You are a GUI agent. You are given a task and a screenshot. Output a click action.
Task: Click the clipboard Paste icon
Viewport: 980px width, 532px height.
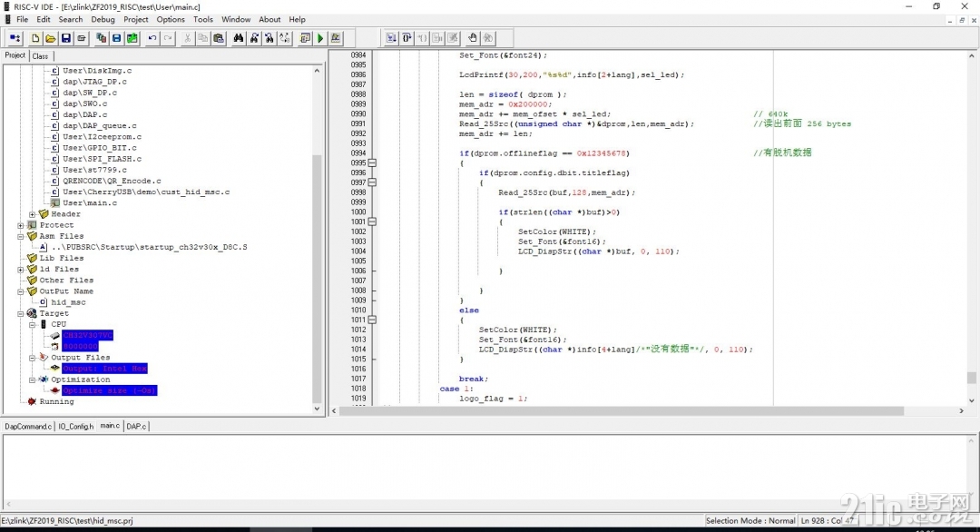click(x=218, y=38)
